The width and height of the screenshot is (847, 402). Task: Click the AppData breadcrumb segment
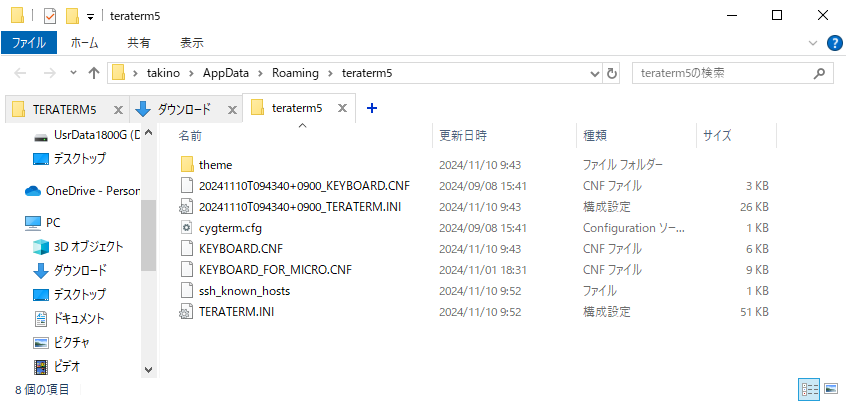click(x=226, y=73)
